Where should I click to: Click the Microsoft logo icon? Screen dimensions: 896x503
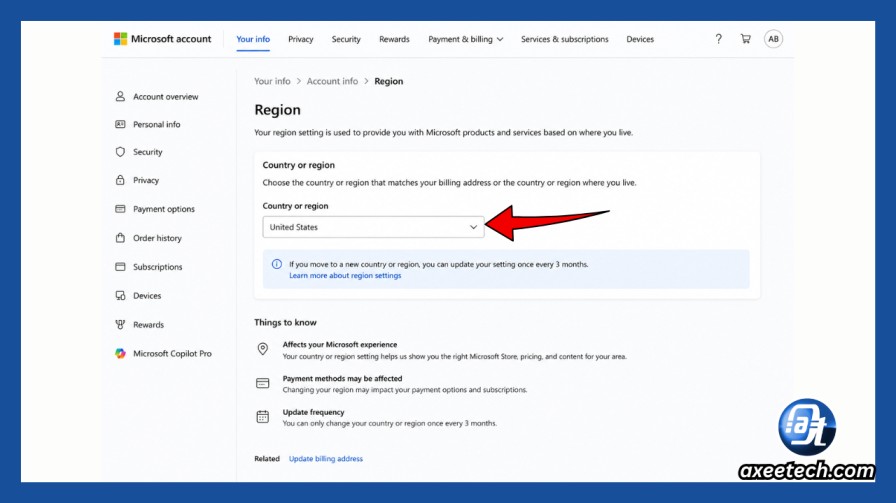[120, 39]
